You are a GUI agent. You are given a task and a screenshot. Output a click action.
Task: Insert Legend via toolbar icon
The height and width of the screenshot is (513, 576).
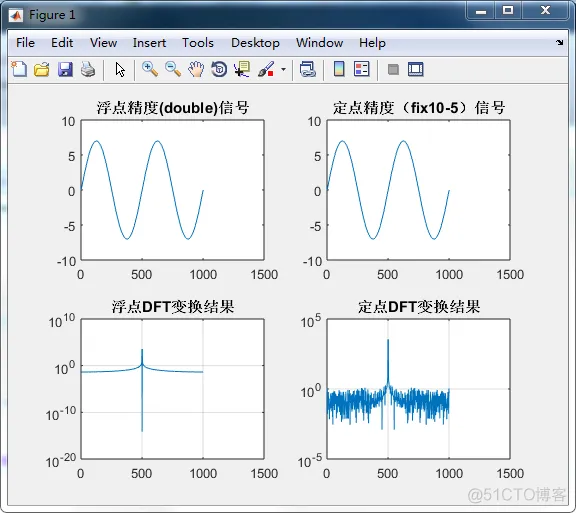click(x=361, y=69)
